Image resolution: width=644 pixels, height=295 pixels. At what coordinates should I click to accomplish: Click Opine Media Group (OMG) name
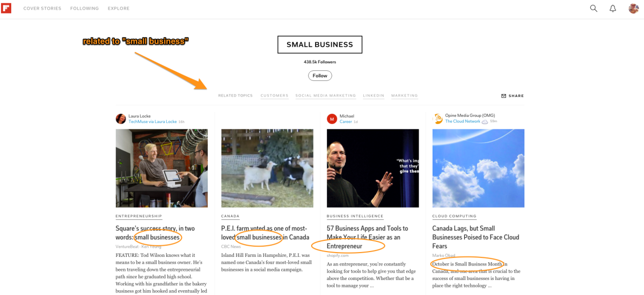pos(470,115)
